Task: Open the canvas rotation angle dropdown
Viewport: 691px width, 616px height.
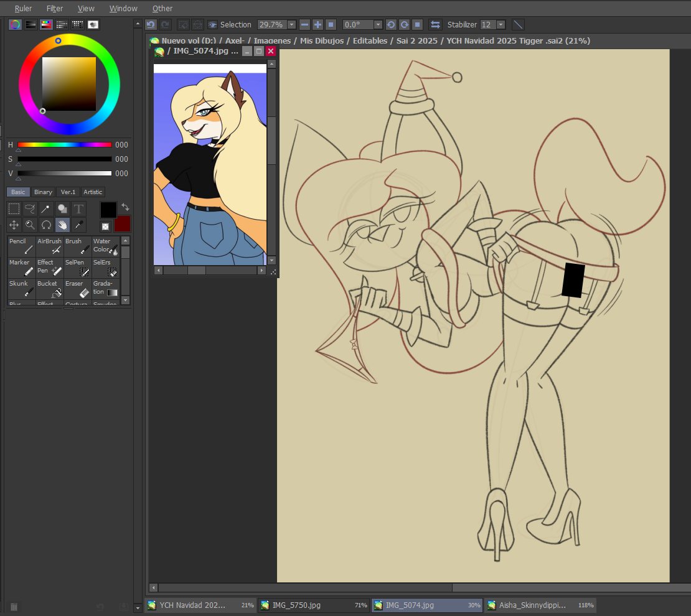Action: tap(377, 24)
